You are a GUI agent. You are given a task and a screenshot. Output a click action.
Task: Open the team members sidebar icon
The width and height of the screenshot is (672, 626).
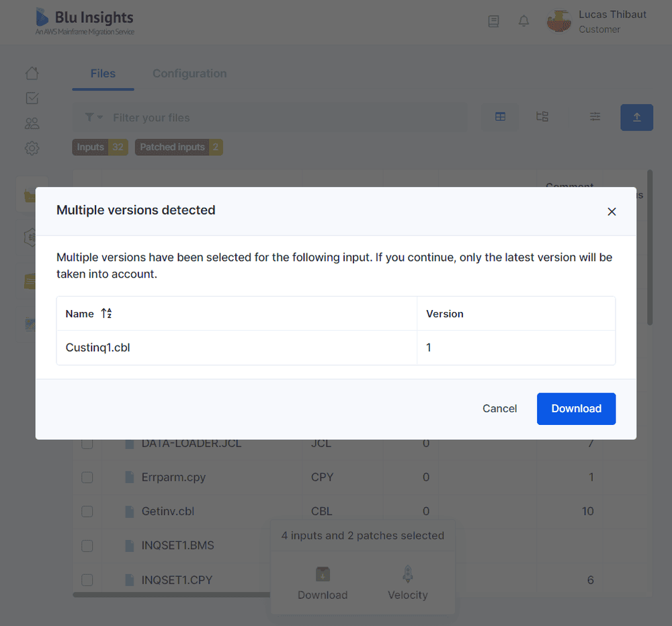pyautogui.click(x=32, y=123)
